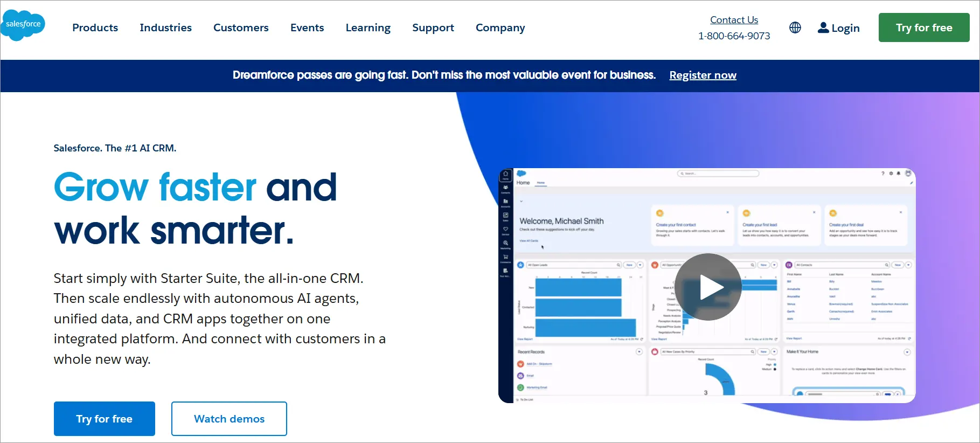980x443 pixels.
Task: Click the blue Try for free button
Action: pyautogui.click(x=105, y=419)
